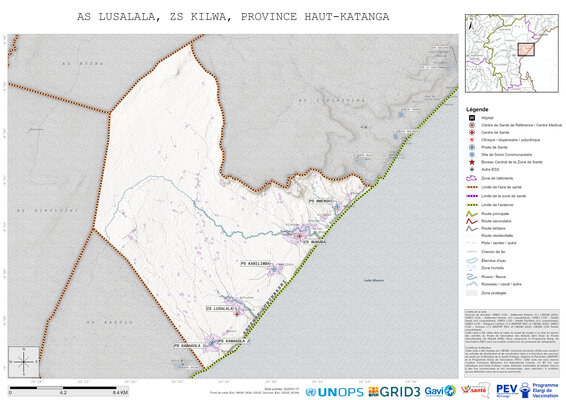Click the orange Limite de l'aire de santé swatch

(472, 187)
